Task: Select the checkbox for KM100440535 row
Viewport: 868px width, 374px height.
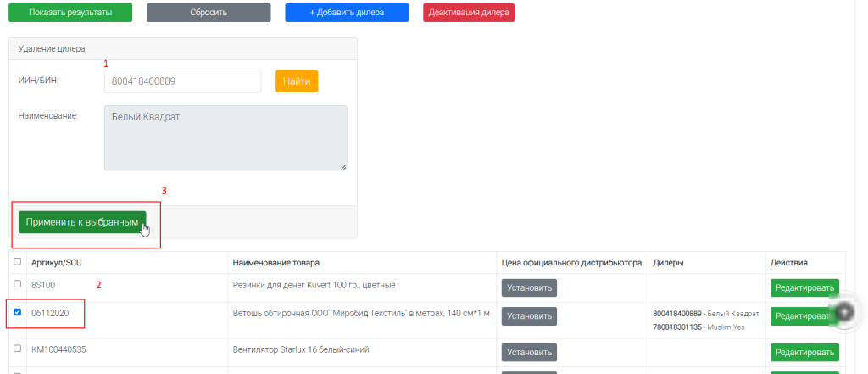Action: click(x=18, y=348)
